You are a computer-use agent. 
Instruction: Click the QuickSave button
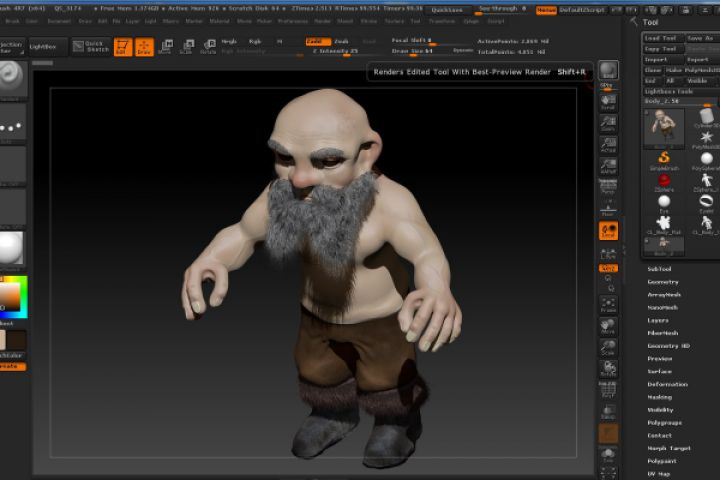click(x=447, y=10)
